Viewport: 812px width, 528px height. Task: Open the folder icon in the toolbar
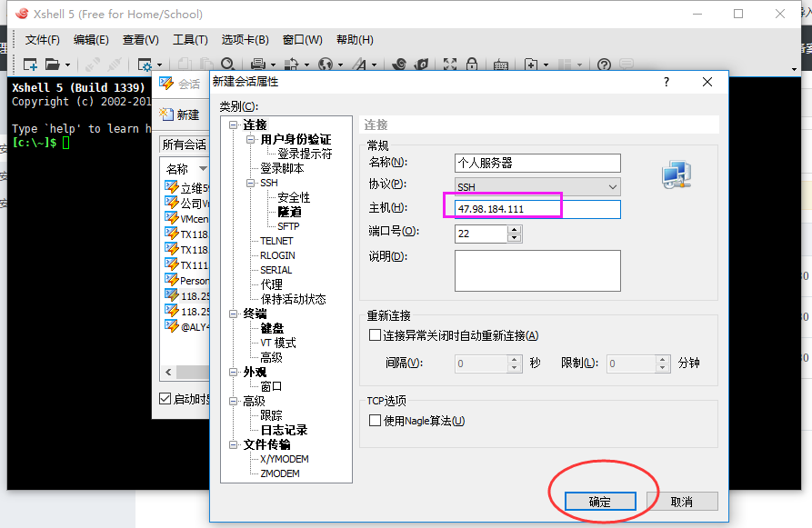(x=53, y=65)
